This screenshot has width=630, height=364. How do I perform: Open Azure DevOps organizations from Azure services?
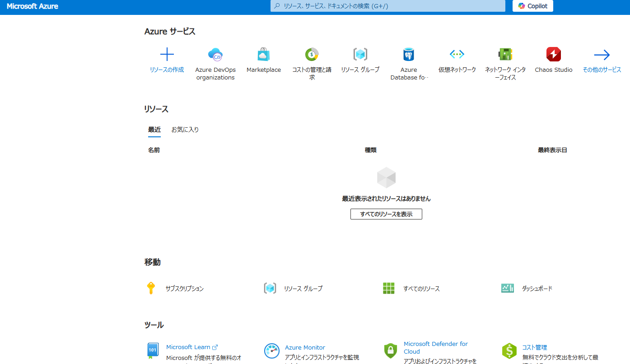215,54
